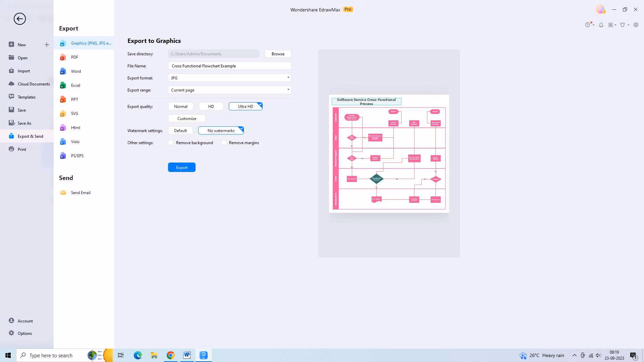644x362 pixels.
Task: Click the back arrow icon
Action: 20,19
